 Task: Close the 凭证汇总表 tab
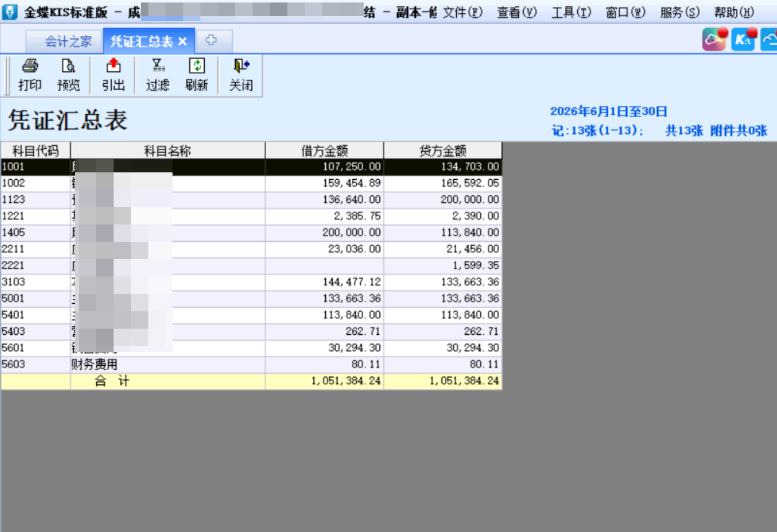[182, 42]
